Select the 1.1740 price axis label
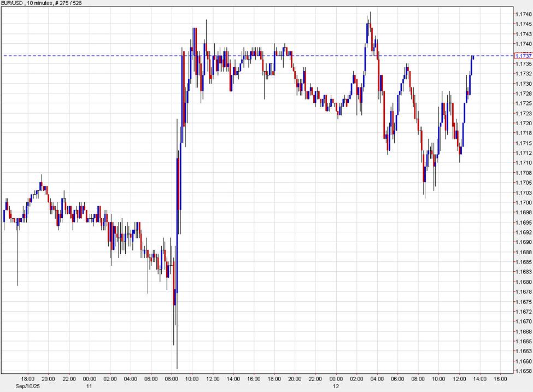 tap(523, 44)
